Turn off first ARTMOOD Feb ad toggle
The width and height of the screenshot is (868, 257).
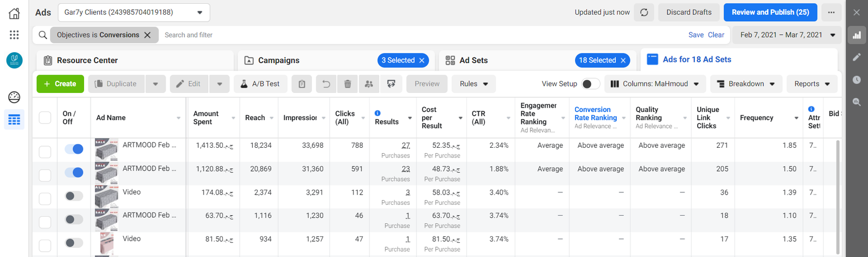coord(74,149)
